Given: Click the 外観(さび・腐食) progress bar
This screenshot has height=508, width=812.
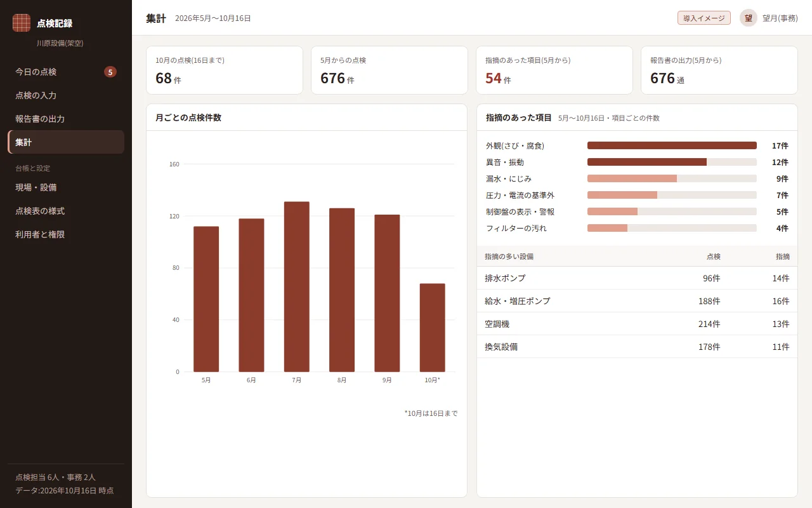Looking at the screenshot, I should (x=672, y=145).
